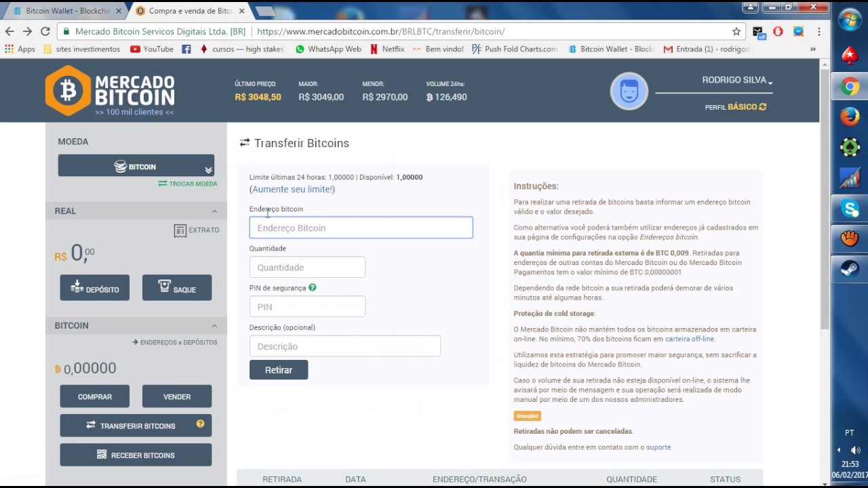Click the PIN input field
Screen dimensions: 868x488
[x=307, y=306]
